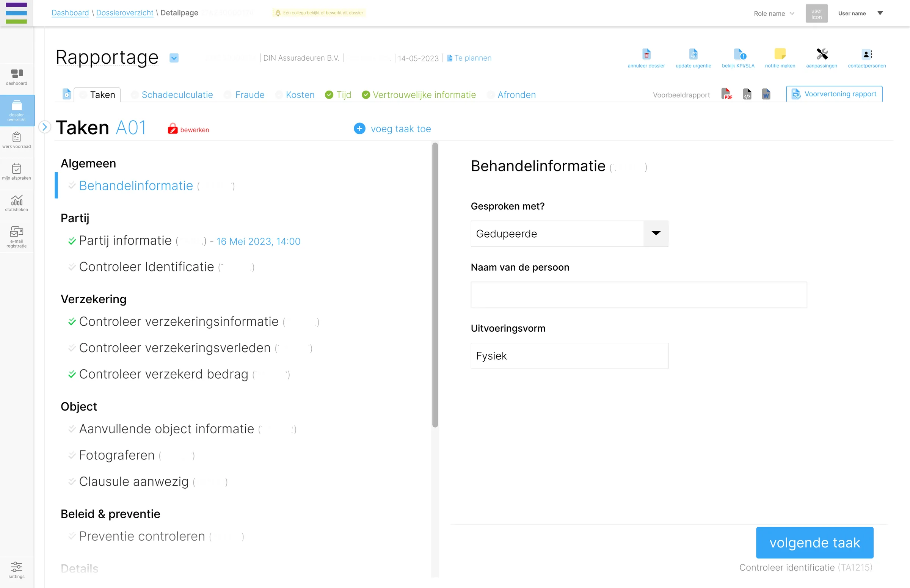Viewport: 910px width, 588px height.
Task: Click the task list vertical scrollbar
Action: (435, 285)
